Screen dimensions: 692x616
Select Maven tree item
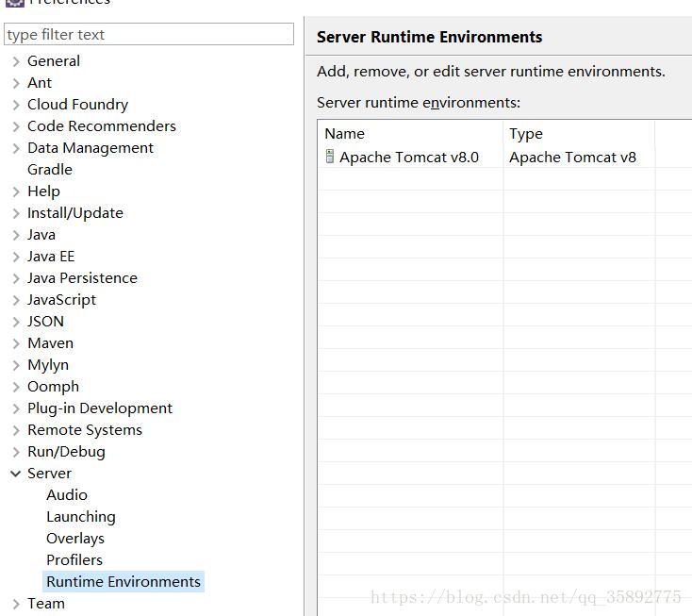[x=50, y=343]
